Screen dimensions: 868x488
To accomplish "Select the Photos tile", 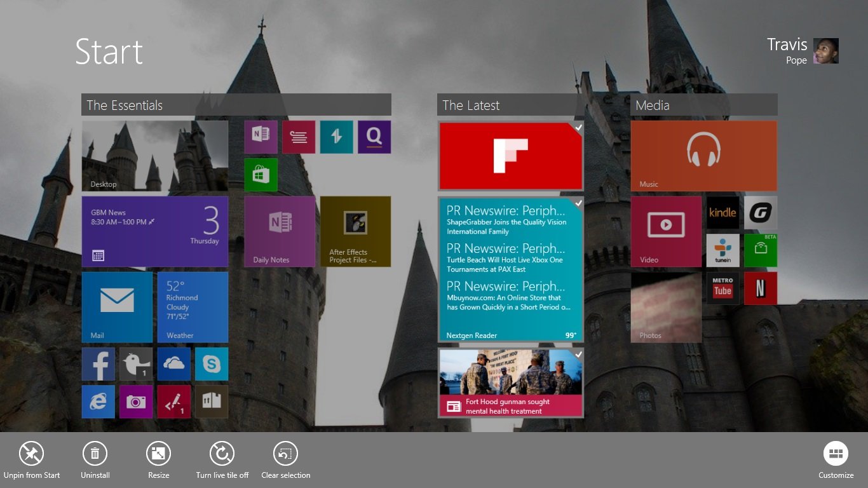I will (666, 307).
